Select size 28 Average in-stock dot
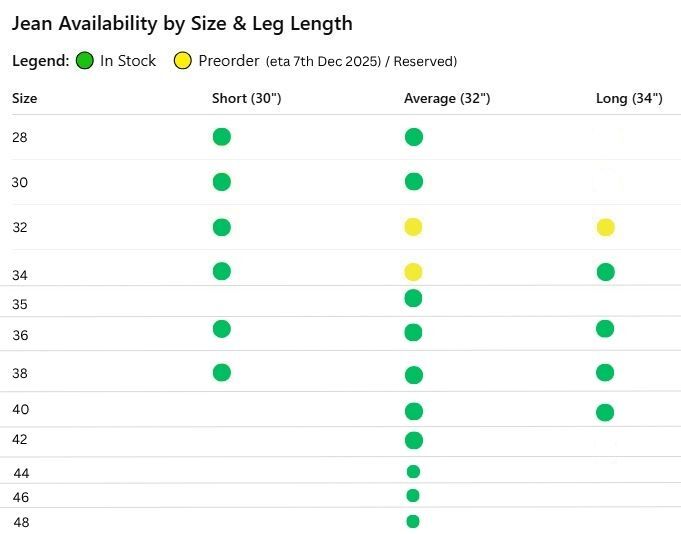681x534 pixels. (x=414, y=137)
